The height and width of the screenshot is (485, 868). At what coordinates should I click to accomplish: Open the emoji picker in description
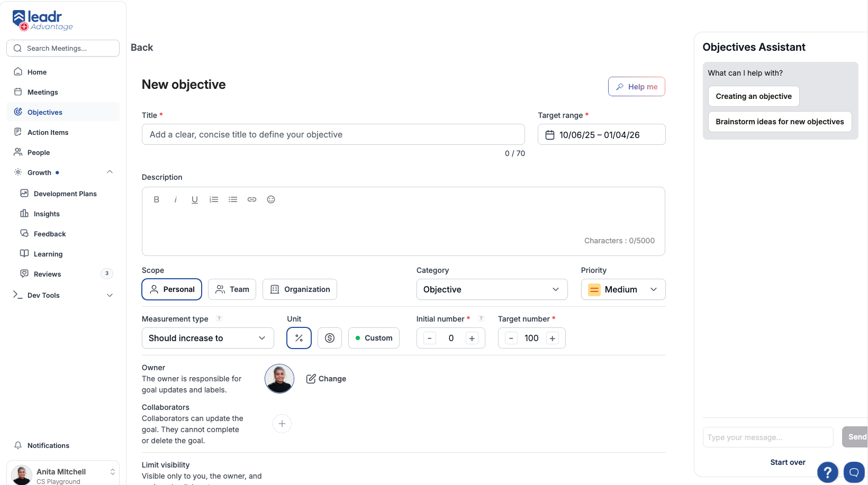tap(271, 199)
